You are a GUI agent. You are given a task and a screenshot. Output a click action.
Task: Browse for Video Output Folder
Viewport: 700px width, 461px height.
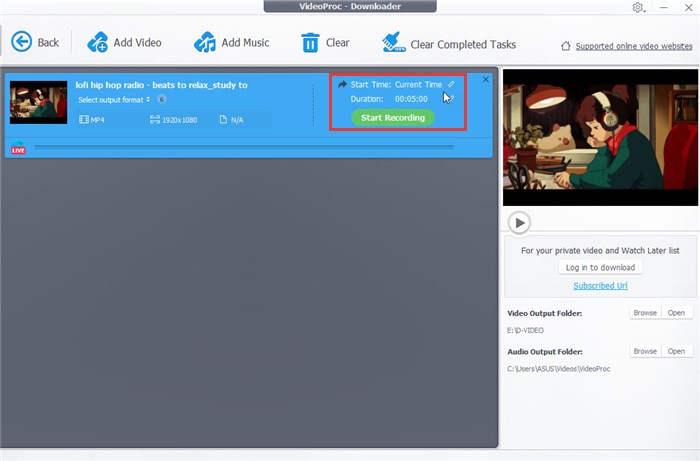click(645, 313)
